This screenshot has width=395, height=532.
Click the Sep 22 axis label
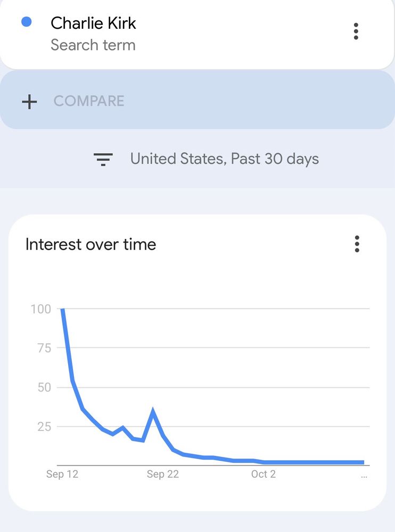(163, 474)
